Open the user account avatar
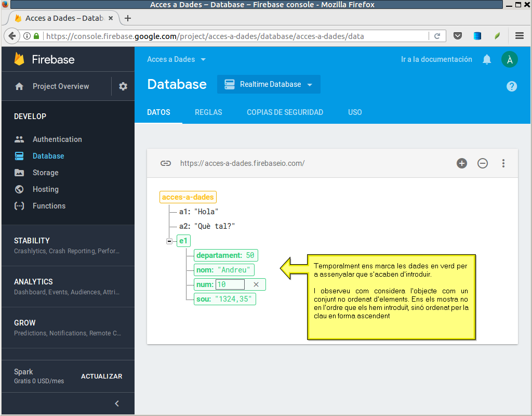This screenshot has width=532, height=416. pyautogui.click(x=510, y=59)
